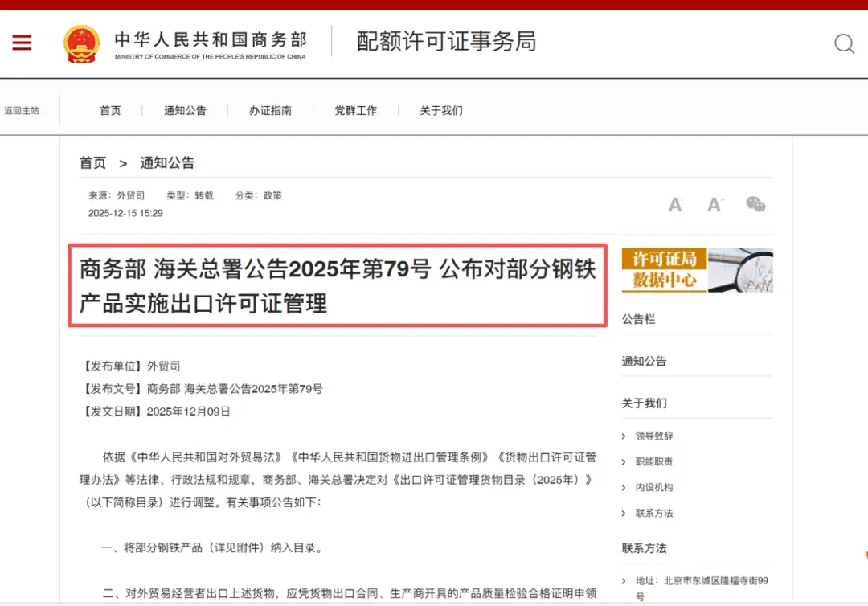Open the hamburger menu icon
The width and height of the screenshot is (868, 606).
click(23, 43)
